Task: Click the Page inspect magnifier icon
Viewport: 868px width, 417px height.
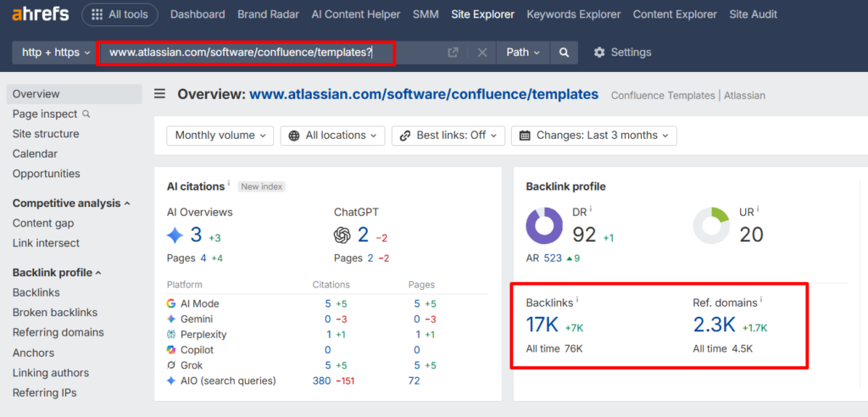Action: [86, 114]
